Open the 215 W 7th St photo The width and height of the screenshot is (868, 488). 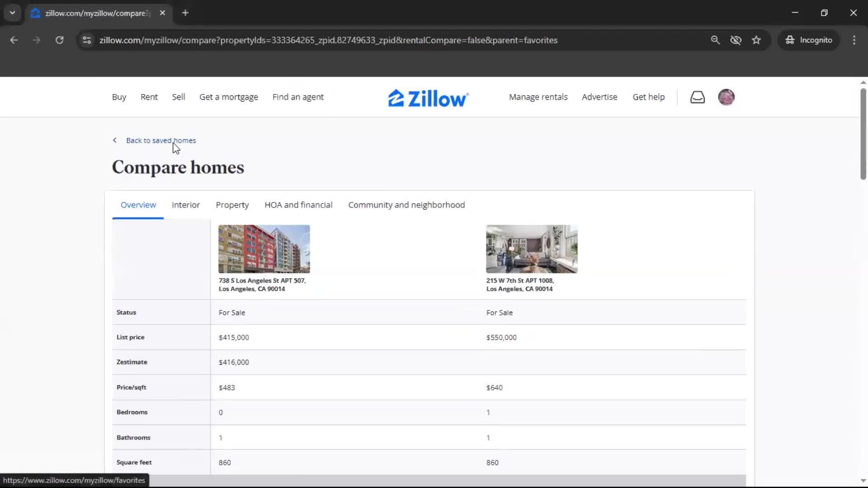(532, 249)
